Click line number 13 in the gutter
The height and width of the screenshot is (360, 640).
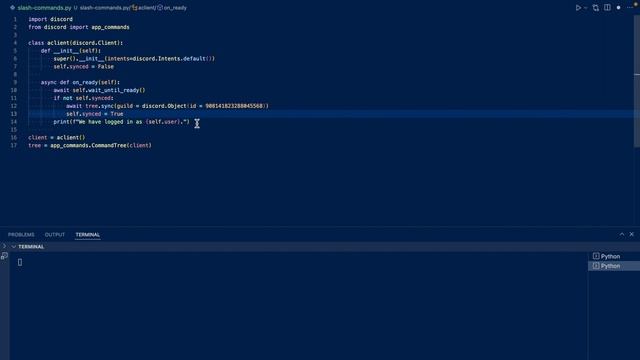14,114
